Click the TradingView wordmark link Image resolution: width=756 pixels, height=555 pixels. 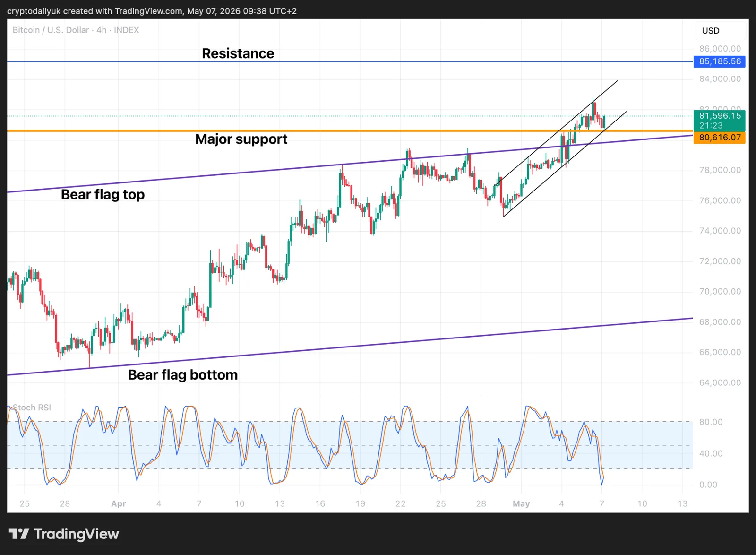[77, 534]
